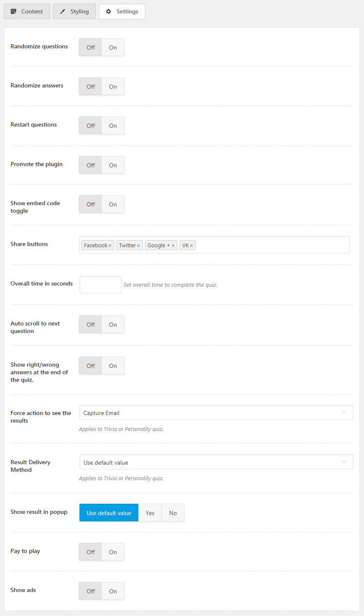Remove the Twitter share button chip
This screenshot has height=616, width=364.
click(138, 245)
